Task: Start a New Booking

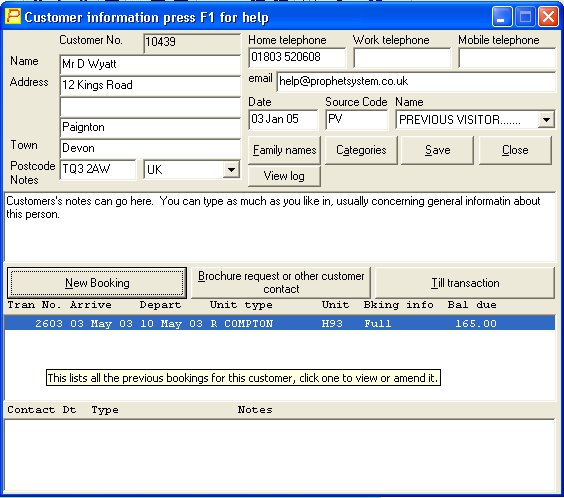Action: point(97,283)
